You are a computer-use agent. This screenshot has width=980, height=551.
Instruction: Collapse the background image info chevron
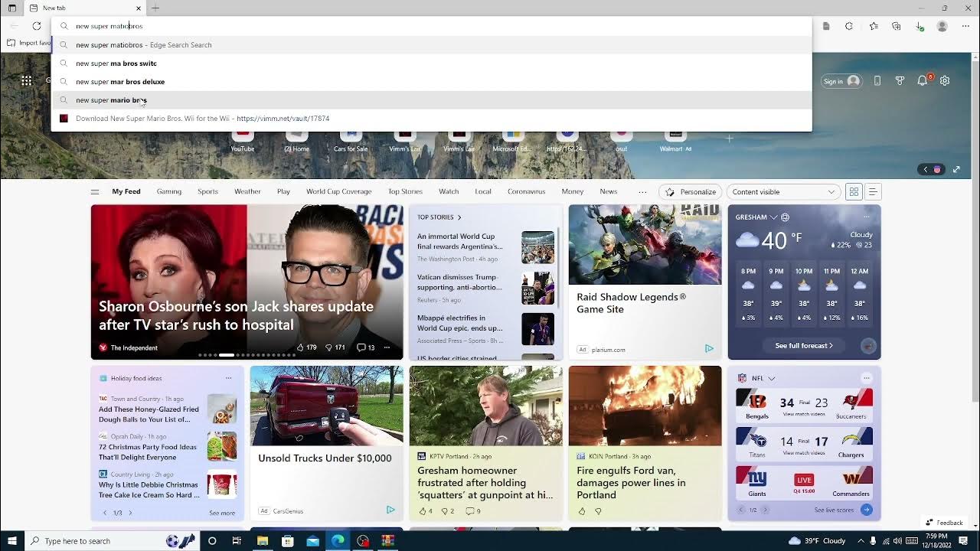point(925,169)
